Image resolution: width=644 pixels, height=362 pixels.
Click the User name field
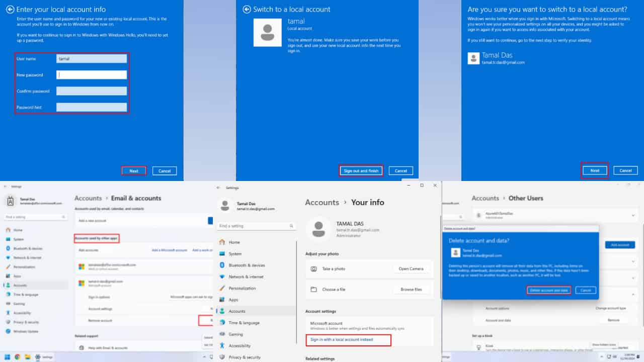click(x=92, y=59)
